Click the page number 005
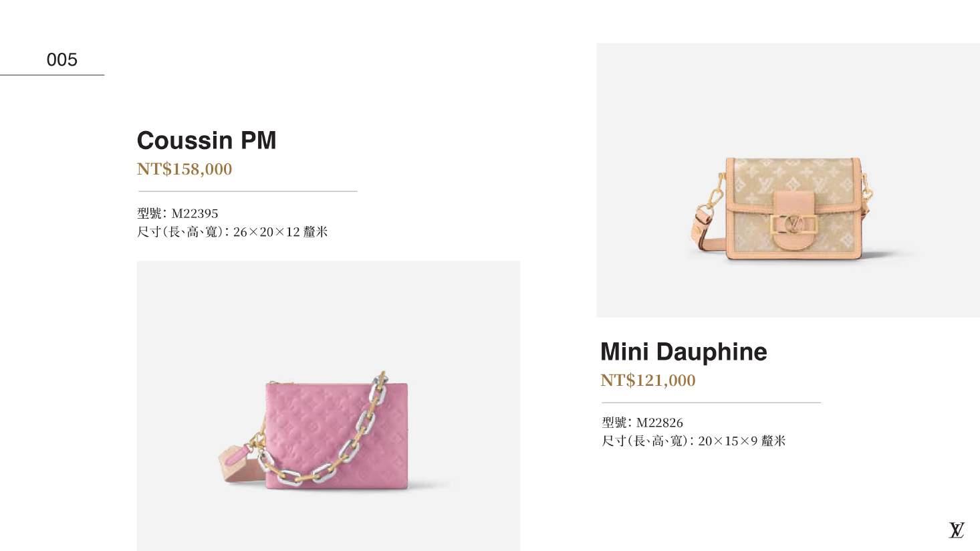980x551 pixels. click(x=62, y=60)
